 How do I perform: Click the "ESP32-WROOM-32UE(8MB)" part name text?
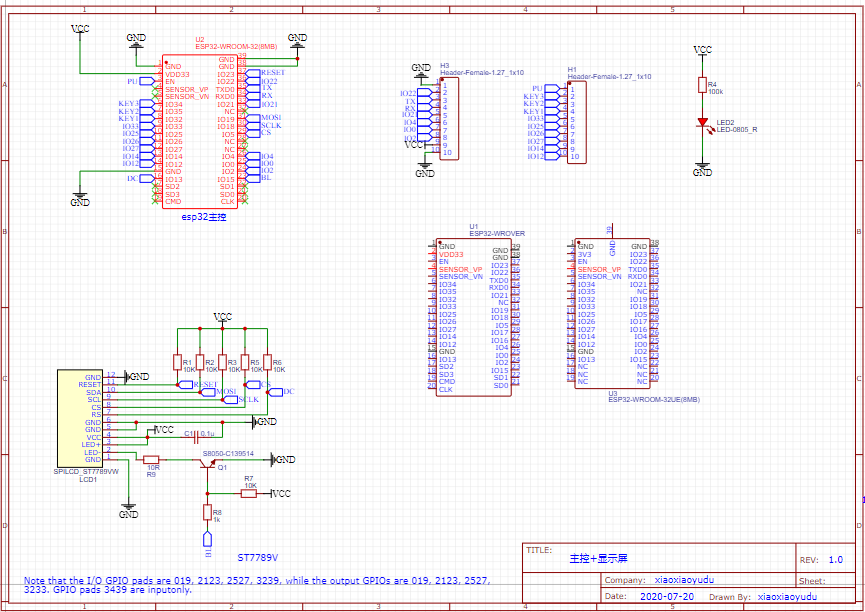654,400
